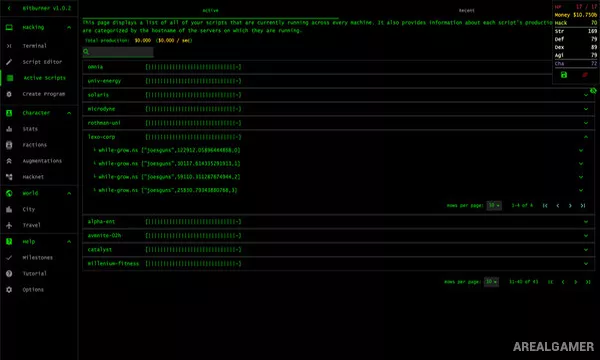Click the Travel airplane icon
The height and width of the screenshot is (360, 600).
9,225
